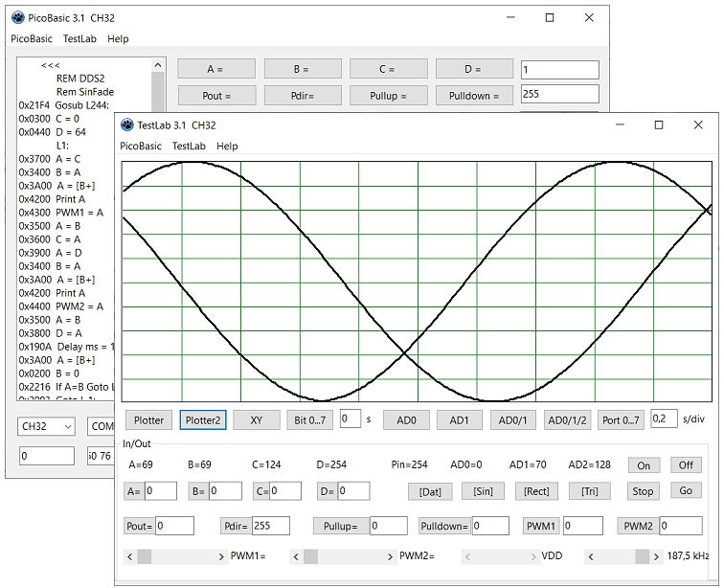Maximize the TestLab 3.1 window

pyautogui.click(x=658, y=124)
